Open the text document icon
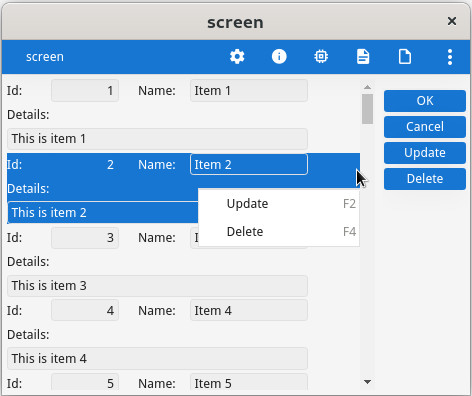This screenshot has height=396, width=472. coord(363,57)
